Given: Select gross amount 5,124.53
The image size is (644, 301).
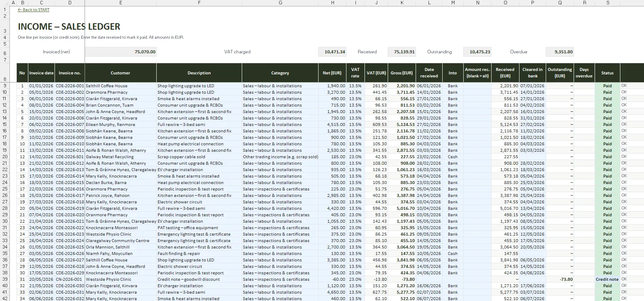Looking at the screenshot, I should click(402, 125).
